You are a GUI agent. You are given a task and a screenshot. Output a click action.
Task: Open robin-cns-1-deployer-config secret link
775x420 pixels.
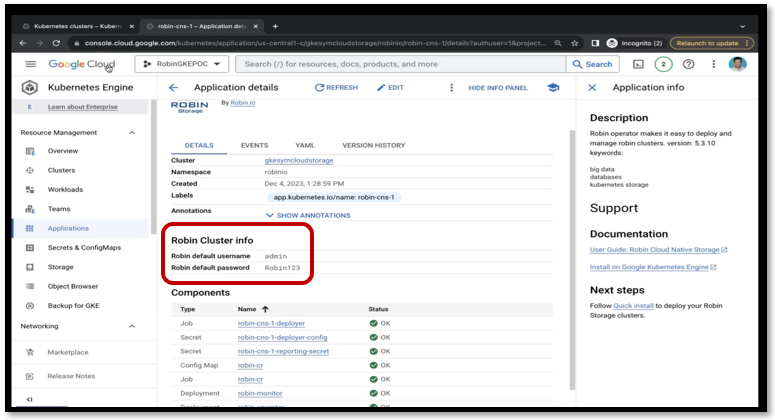(282, 337)
